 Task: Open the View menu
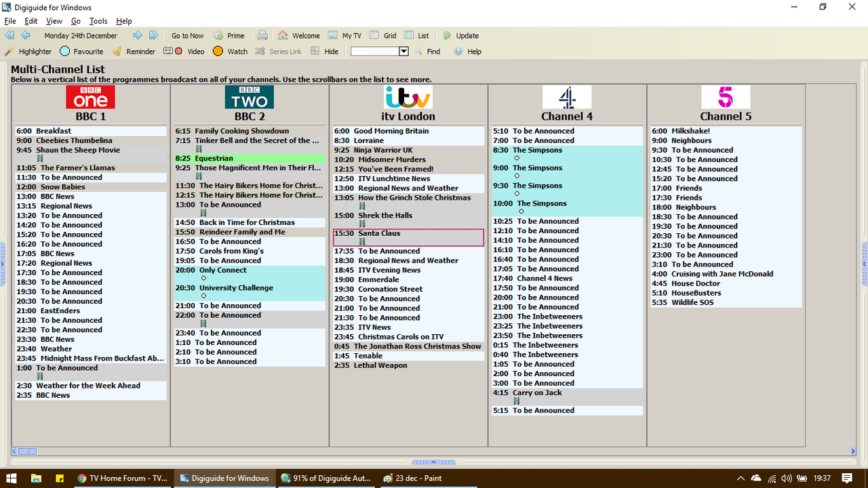point(54,21)
